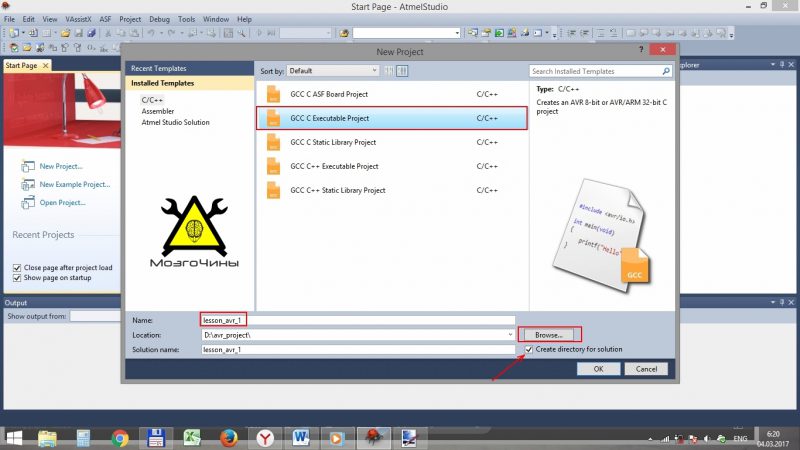Click the Undo arrow toolbar icon
Image resolution: width=800 pixels, height=450 pixels.
[151, 33]
